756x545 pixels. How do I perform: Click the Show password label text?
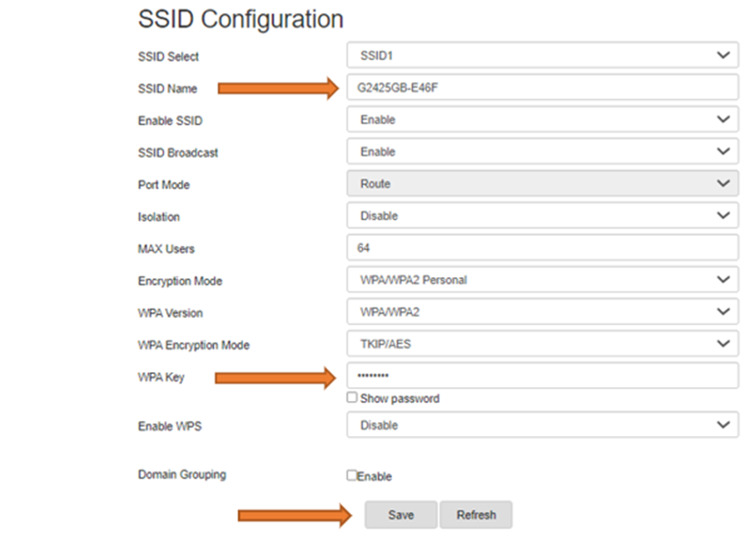click(399, 398)
